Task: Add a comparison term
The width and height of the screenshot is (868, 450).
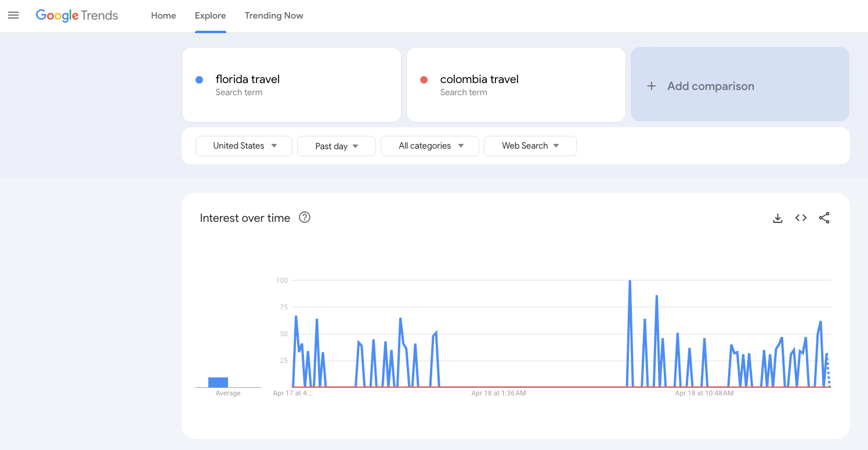Action: 740,84
